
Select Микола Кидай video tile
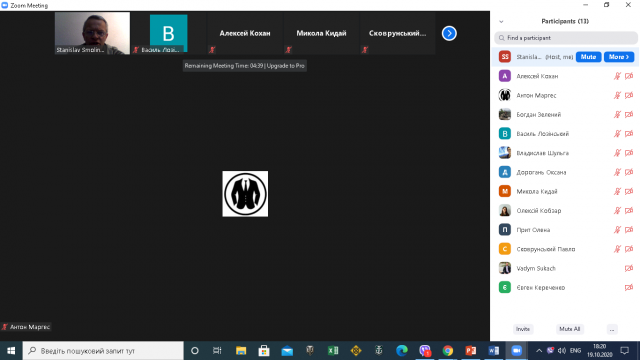[321, 33]
